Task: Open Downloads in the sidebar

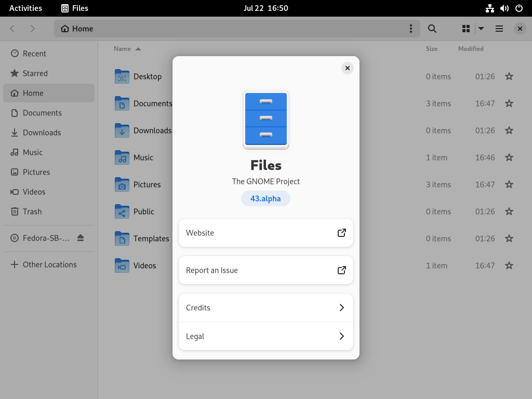Action: [49, 132]
